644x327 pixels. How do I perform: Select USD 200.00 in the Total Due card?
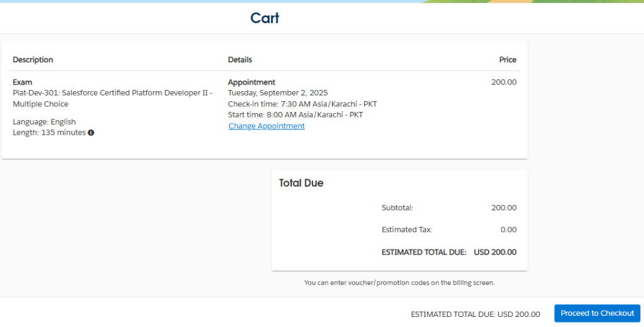coord(496,252)
